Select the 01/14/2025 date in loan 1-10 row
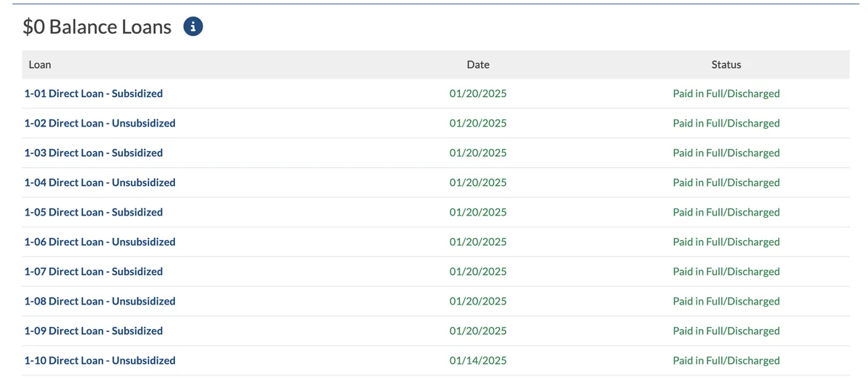Viewport: 868px width, 392px height. 478,360
